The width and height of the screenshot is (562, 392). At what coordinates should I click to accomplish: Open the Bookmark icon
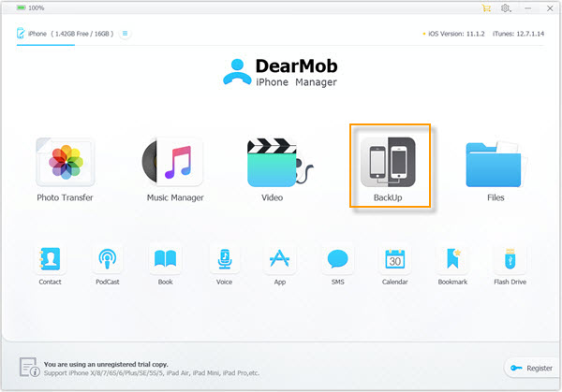[x=452, y=259]
